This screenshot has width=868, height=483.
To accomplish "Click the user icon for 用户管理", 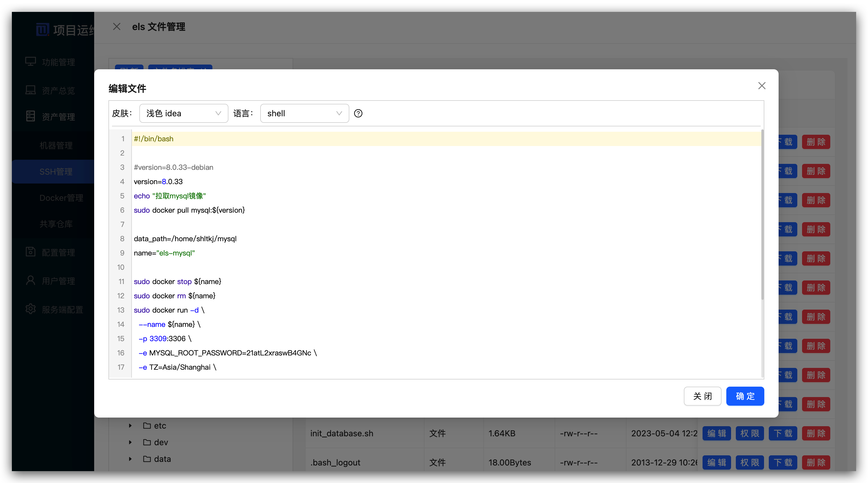I will point(31,281).
